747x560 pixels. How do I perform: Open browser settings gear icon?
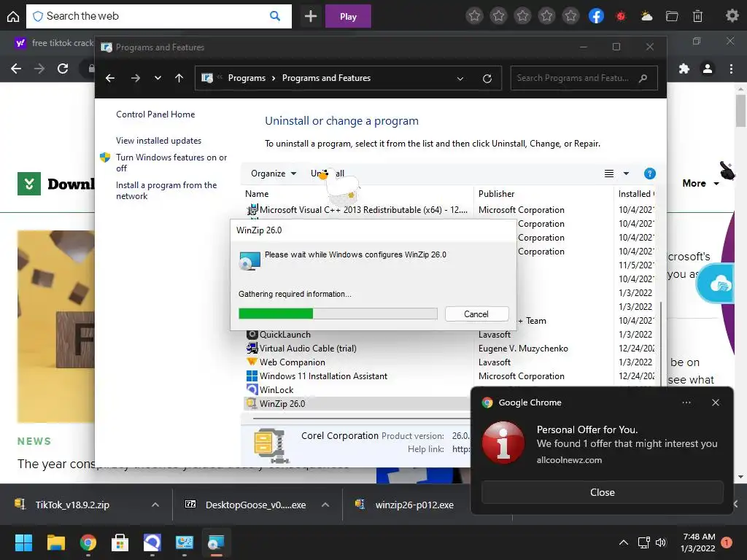click(732, 16)
